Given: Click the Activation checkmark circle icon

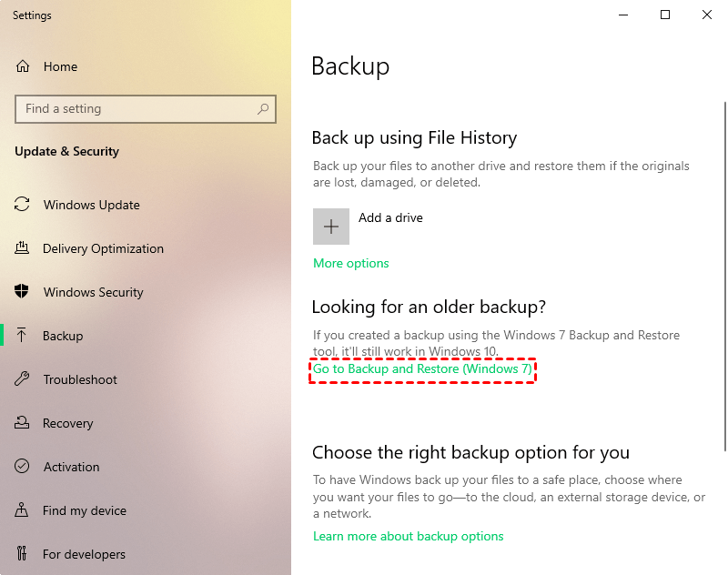Looking at the screenshot, I should 23,467.
